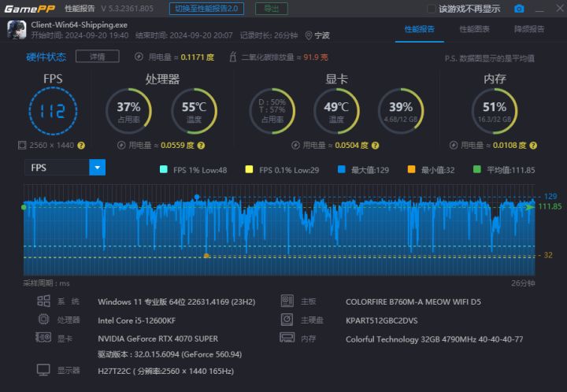Click the processor power usage icon

point(121,146)
